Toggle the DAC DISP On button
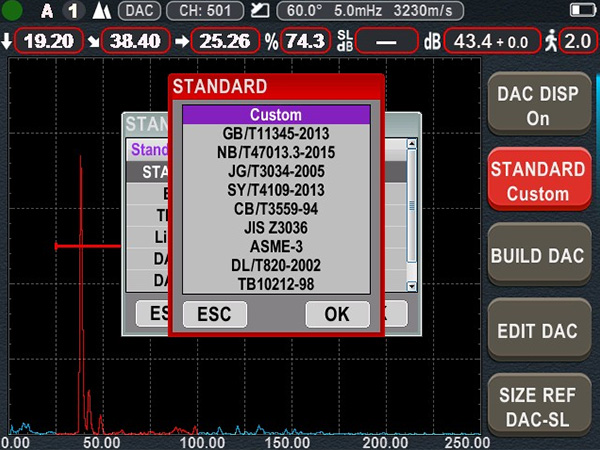 click(x=539, y=104)
